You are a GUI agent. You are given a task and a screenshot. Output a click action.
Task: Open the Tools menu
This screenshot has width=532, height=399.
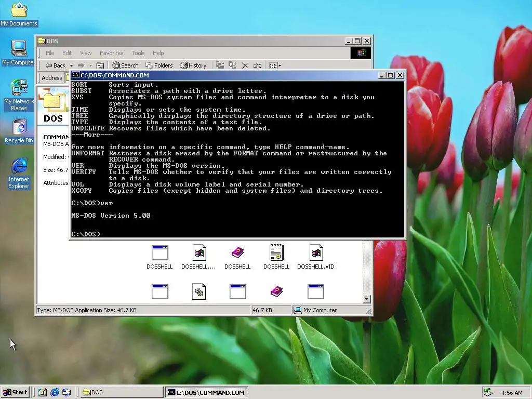138,53
